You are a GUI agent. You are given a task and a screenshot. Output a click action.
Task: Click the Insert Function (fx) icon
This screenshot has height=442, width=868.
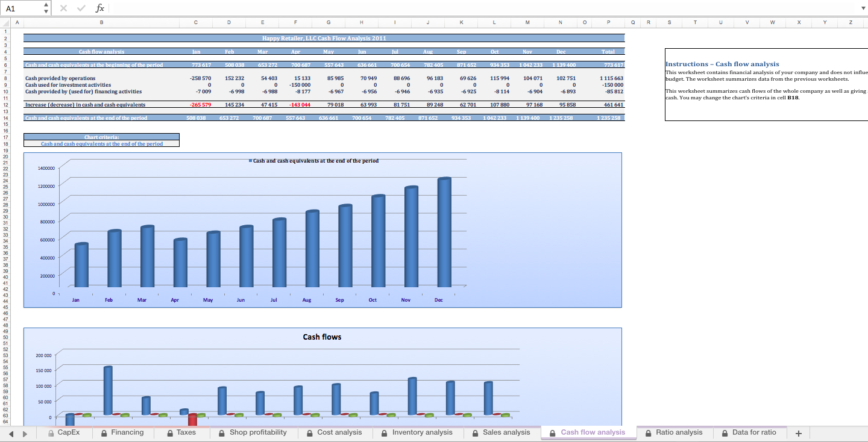tap(100, 8)
